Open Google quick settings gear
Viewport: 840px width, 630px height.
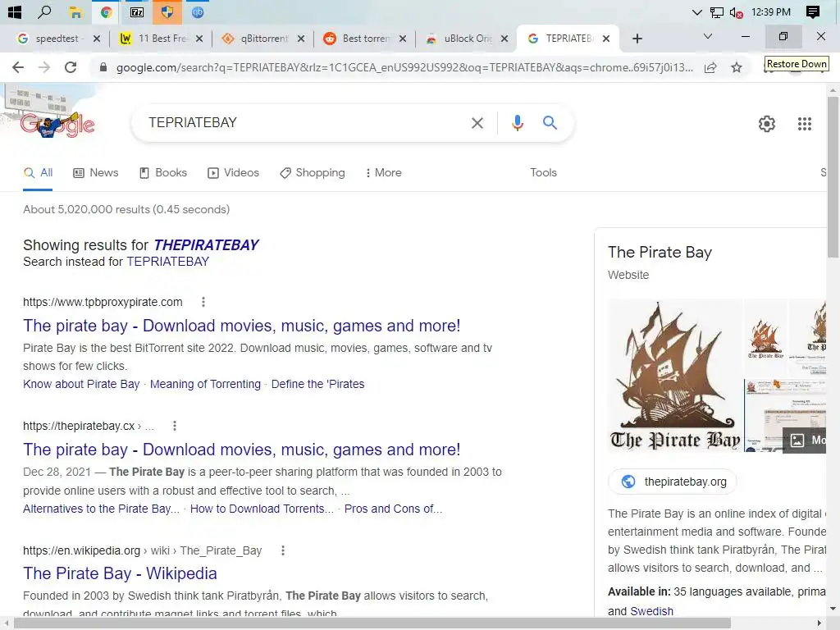coord(767,124)
